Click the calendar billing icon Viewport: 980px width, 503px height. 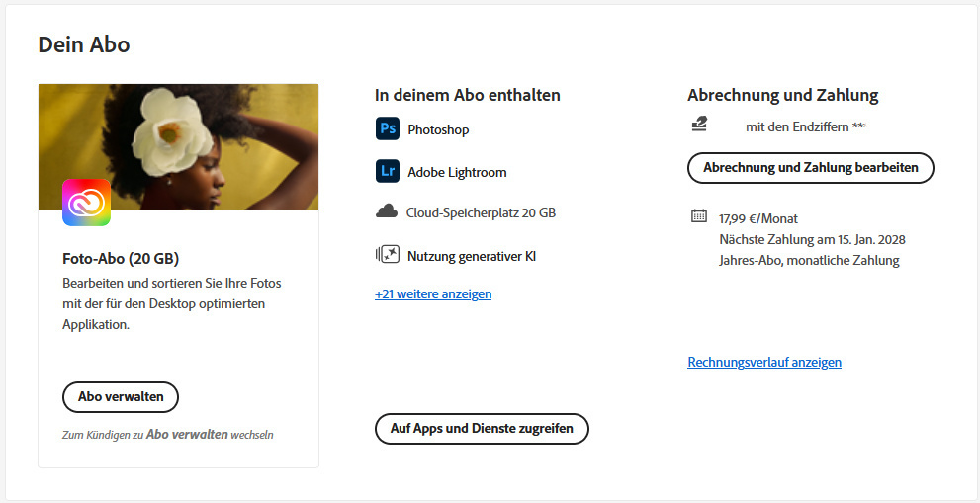pyautogui.click(x=699, y=217)
